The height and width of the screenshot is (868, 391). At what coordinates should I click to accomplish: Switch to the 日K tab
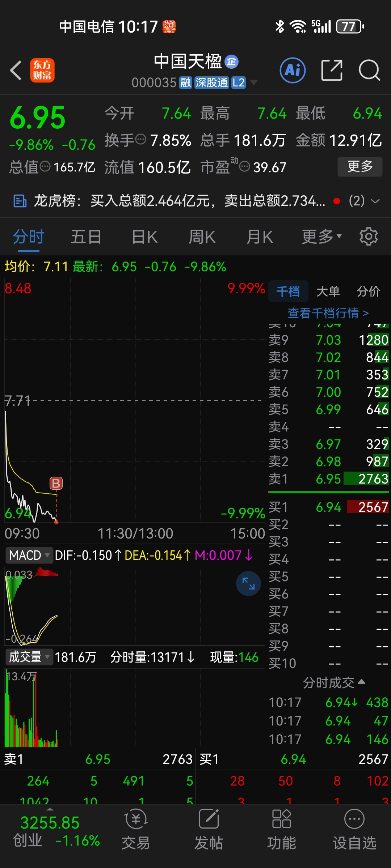(145, 237)
